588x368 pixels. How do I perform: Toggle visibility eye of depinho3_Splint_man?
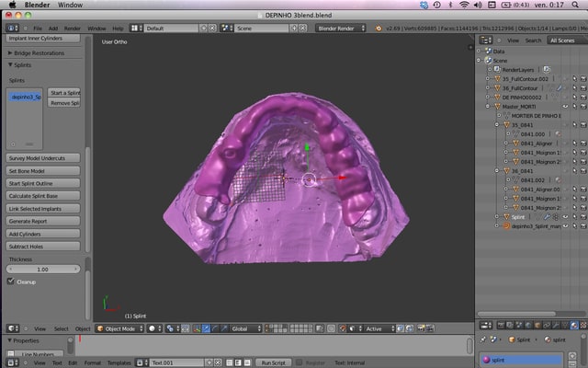pyautogui.click(x=565, y=226)
